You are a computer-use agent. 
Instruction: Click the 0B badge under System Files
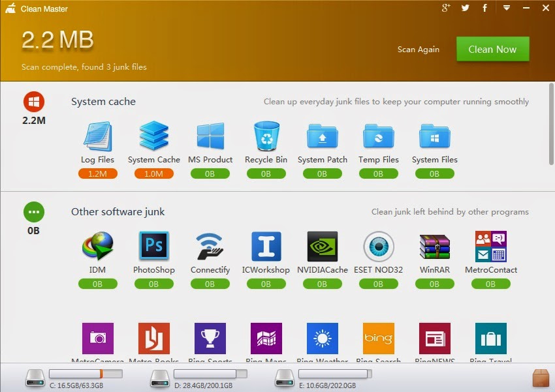coord(435,173)
